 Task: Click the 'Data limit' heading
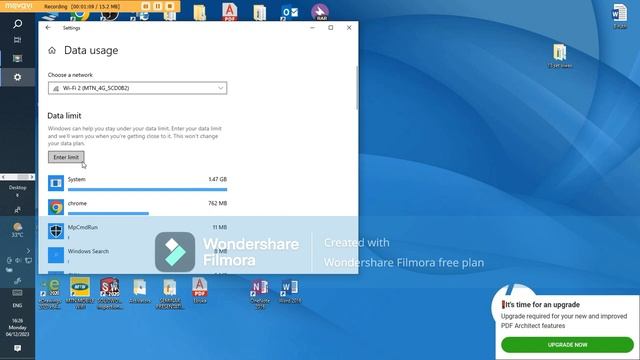pyautogui.click(x=64, y=116)
